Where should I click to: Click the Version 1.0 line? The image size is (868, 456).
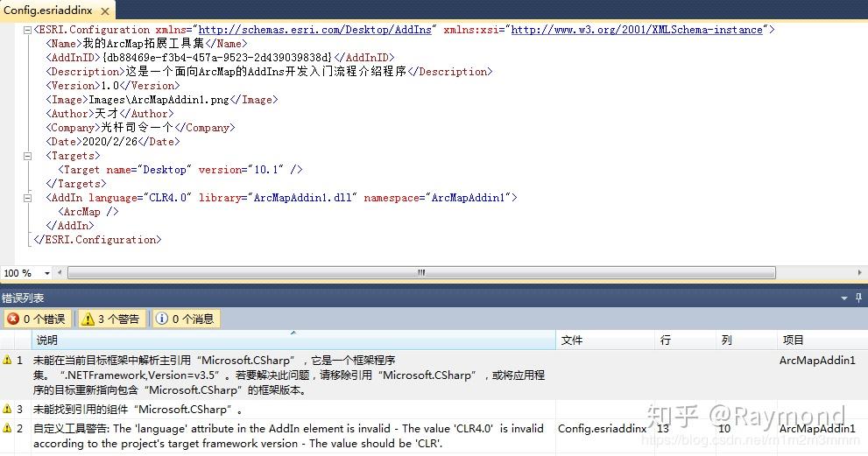coord(112,86)
